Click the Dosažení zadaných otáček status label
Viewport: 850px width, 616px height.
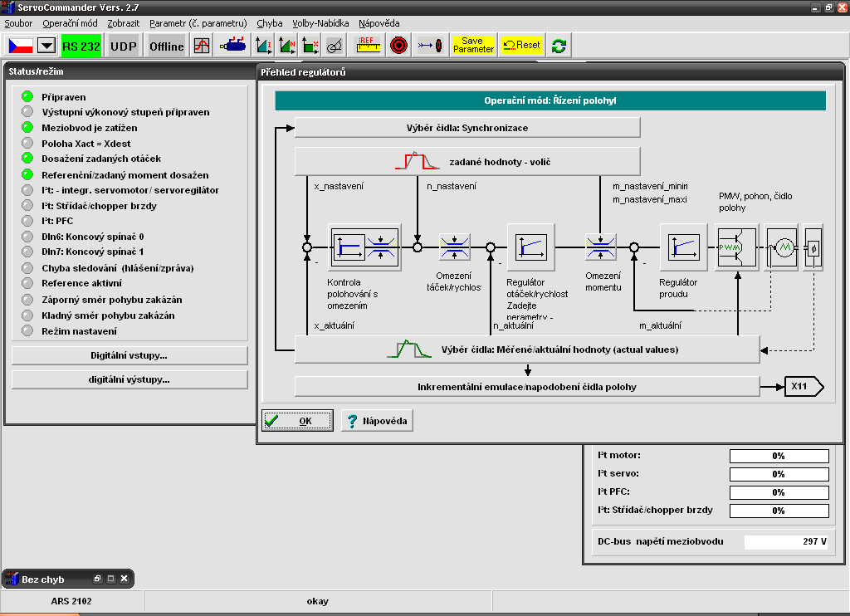[101, 159]
